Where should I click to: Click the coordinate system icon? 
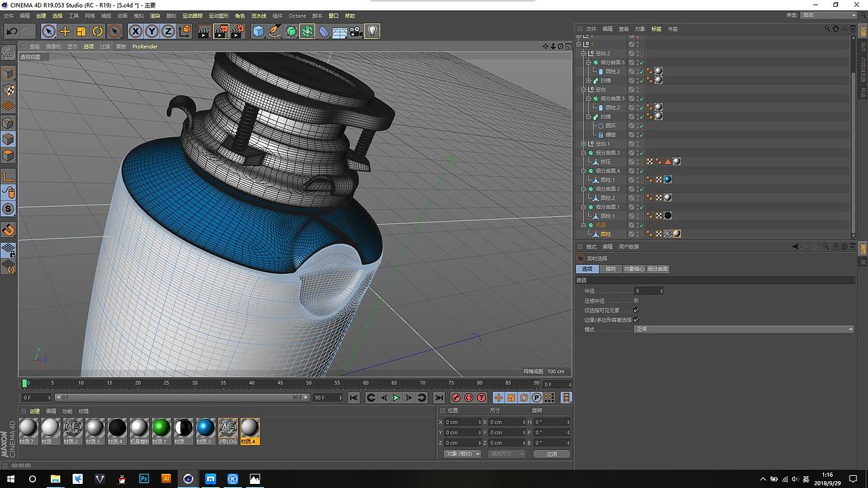click(x=184, y=31)
